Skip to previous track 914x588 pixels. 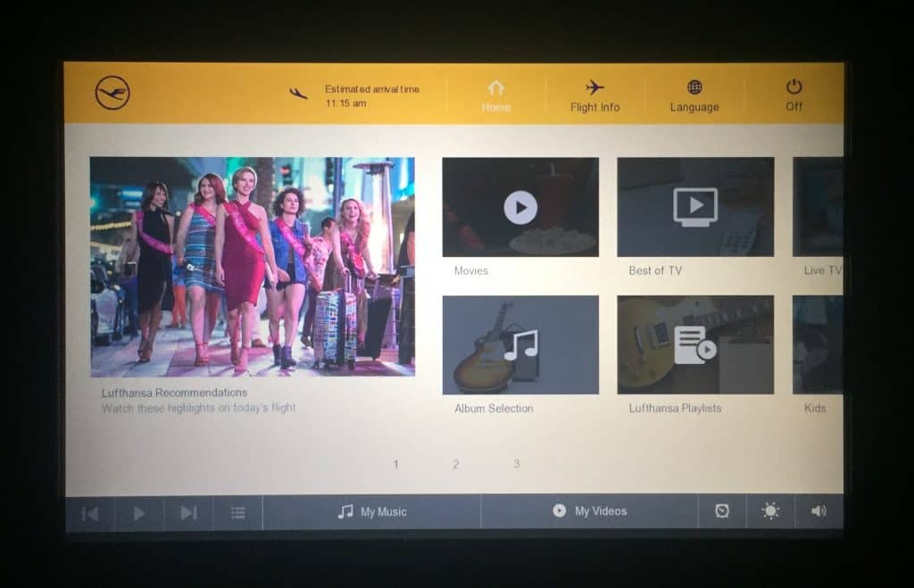(x=90, y=512)
